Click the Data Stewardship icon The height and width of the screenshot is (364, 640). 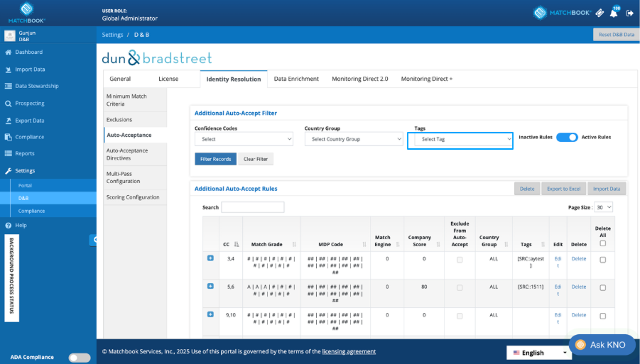pos(8,86)
